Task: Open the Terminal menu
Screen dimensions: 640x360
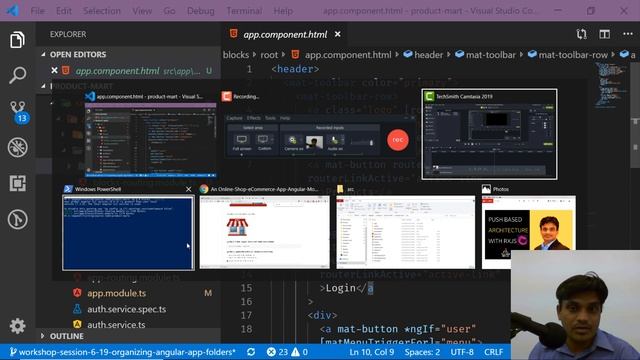Action: pos(244,11)
